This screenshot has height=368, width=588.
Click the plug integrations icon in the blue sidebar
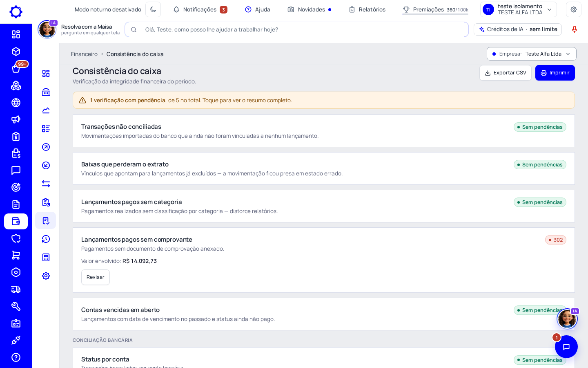pos(16,340)
